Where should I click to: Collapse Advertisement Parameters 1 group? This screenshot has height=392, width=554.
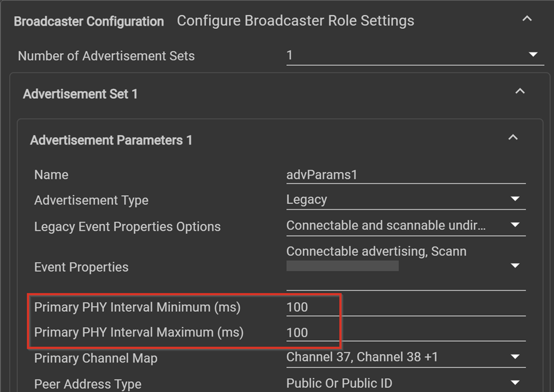[512, 137]
